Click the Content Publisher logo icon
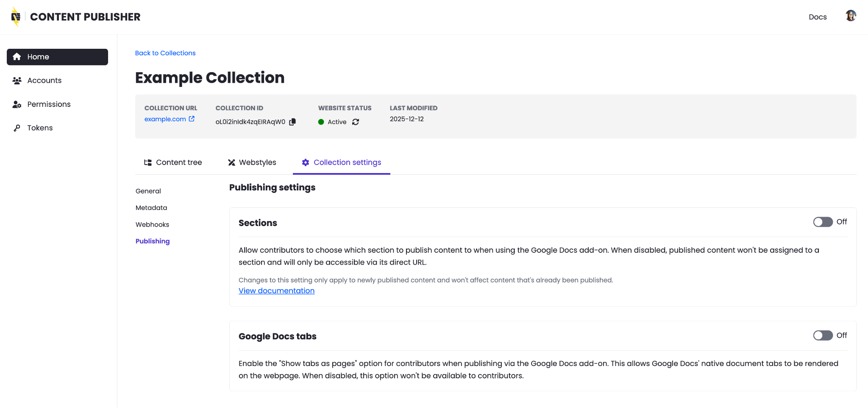Image resolution: width=868 pixels, height=408 pixels. pos(16,17)
